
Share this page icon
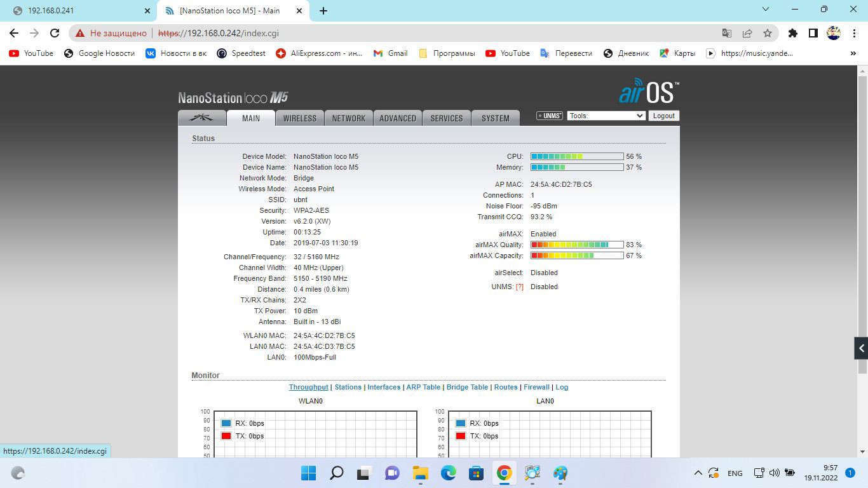747,33
